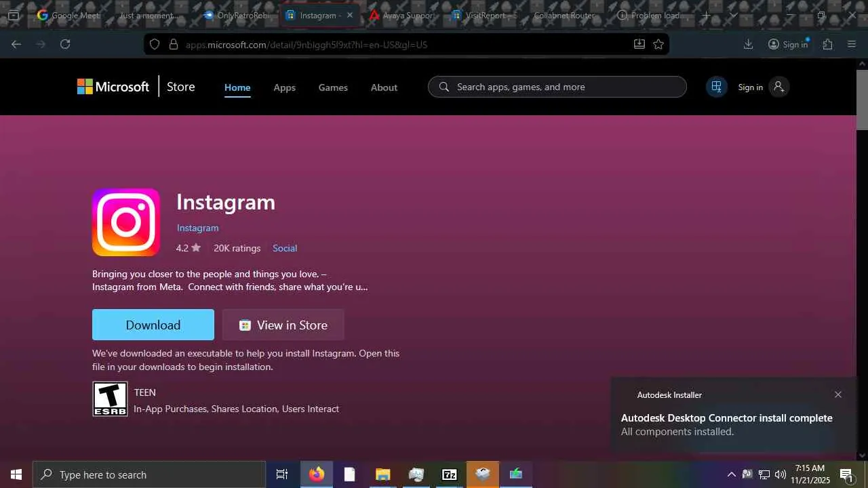Open the About page

tap(384, 87)
